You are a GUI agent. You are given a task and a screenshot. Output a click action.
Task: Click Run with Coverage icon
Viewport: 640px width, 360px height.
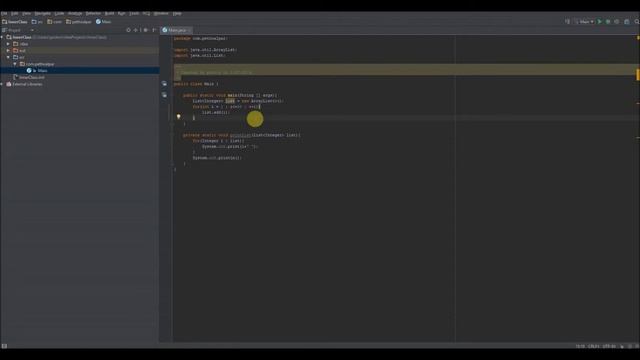tap(617, 22)
